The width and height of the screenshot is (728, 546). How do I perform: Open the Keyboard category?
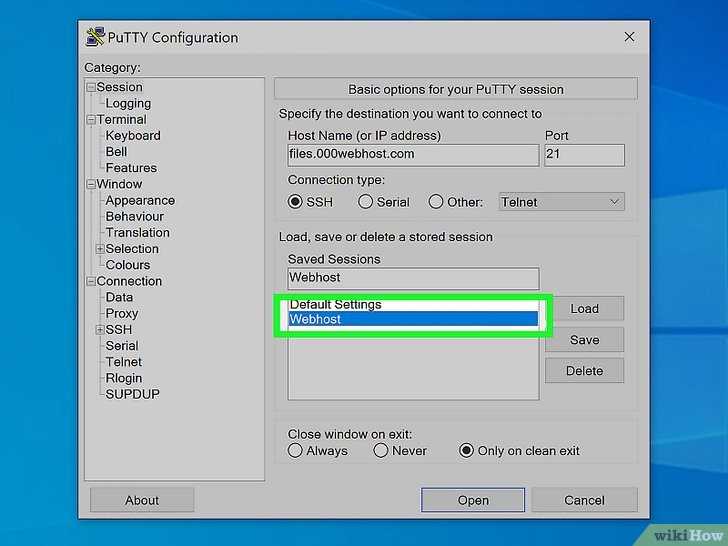tap(133, 136)
